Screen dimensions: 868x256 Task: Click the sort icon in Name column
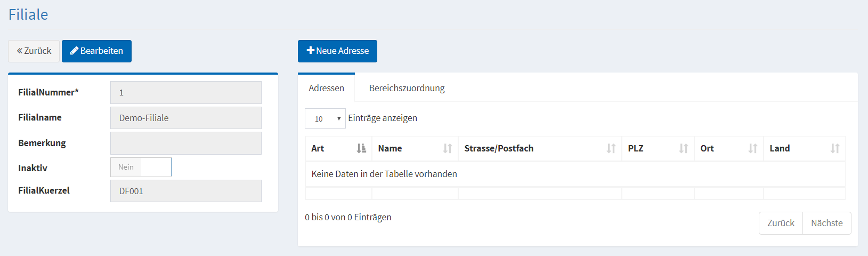[x=448, y=148]
